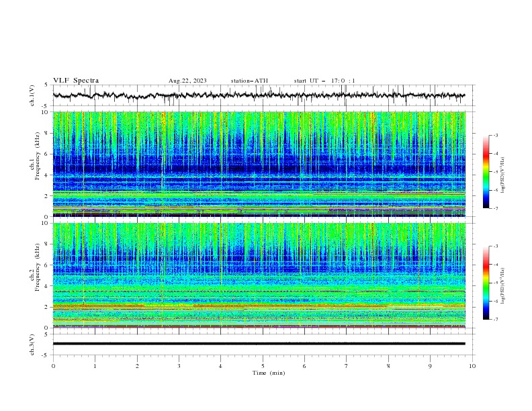Click the '-7' tick on ch.1 color bar

click(x=495, y=208)
